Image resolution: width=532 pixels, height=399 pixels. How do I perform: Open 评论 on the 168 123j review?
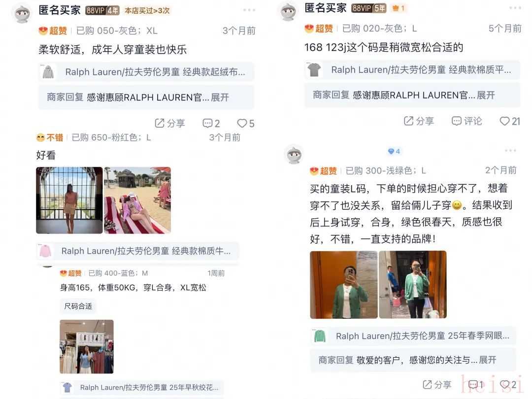tap(466, 121)
